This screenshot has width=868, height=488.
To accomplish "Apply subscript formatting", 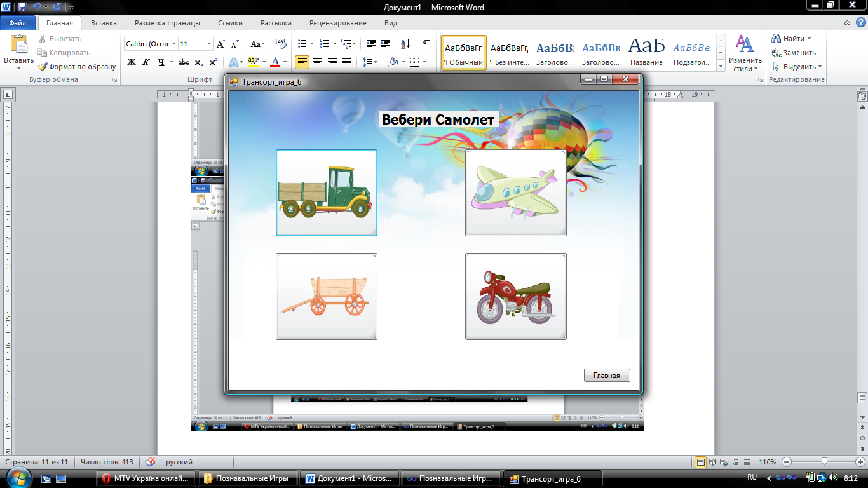I will point(199,62).
